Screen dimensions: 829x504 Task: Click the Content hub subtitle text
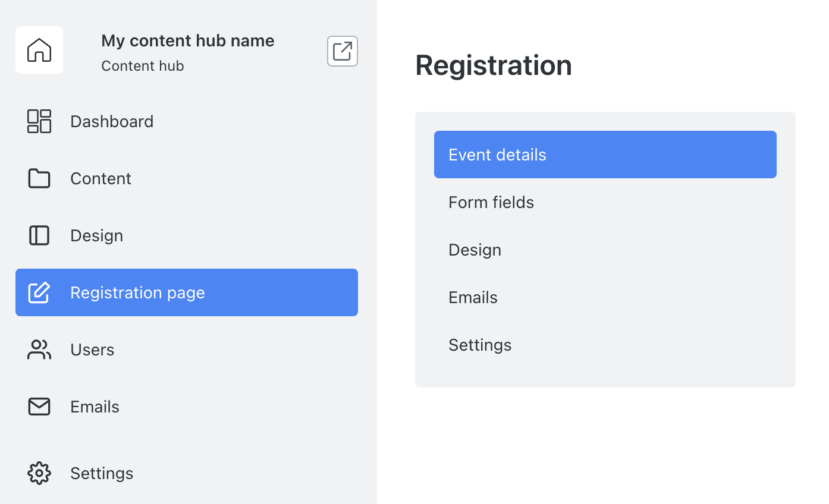pyautogui.click(x=143, y=66)
